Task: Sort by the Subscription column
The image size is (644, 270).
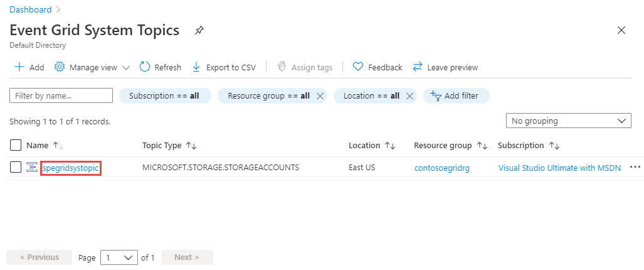Action: [x=529, y=146]
